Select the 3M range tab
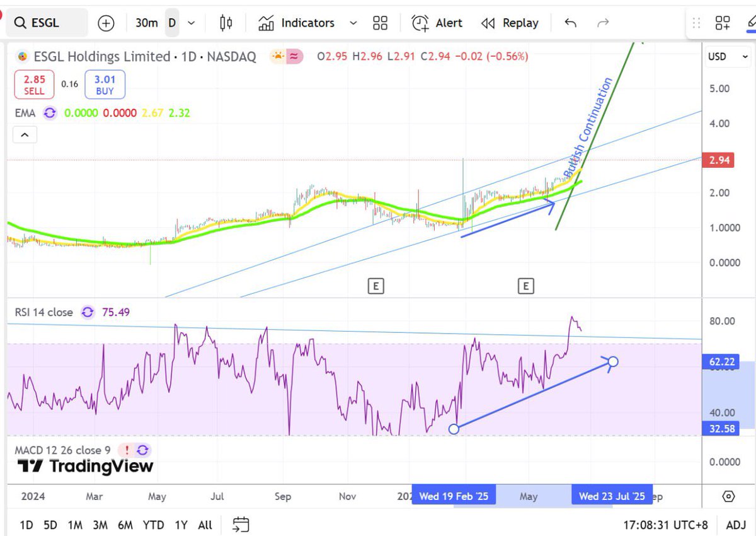The image size is (756, 536). click(100, 525)
